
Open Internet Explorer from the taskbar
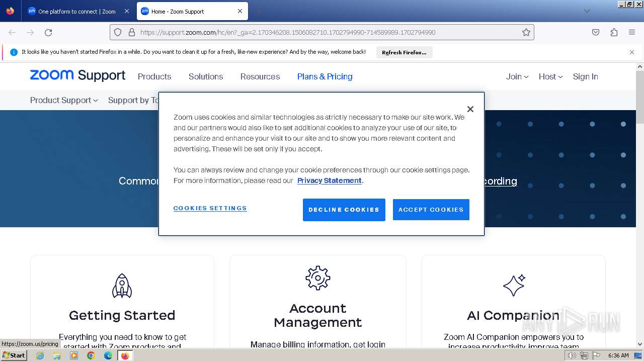coord(40,355)
